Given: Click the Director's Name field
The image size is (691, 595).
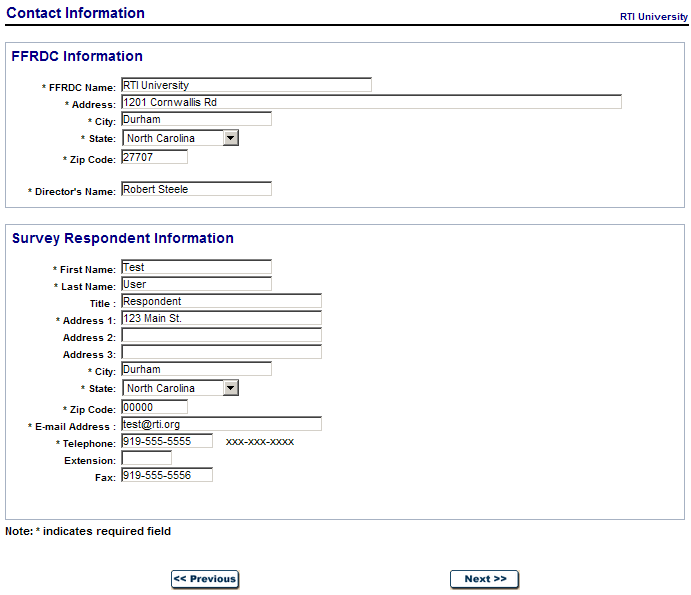Looking at the screenshot, I should pos(196,189).
